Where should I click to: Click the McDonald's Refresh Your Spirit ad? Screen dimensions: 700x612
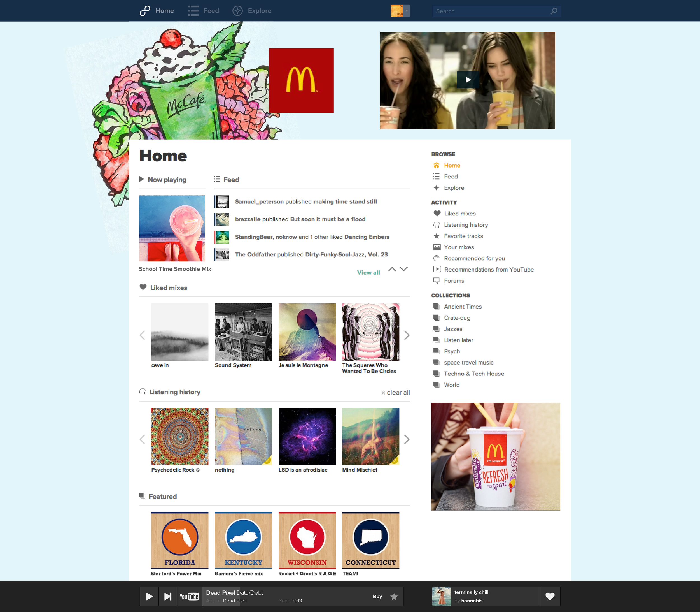[x=496, y=456]
